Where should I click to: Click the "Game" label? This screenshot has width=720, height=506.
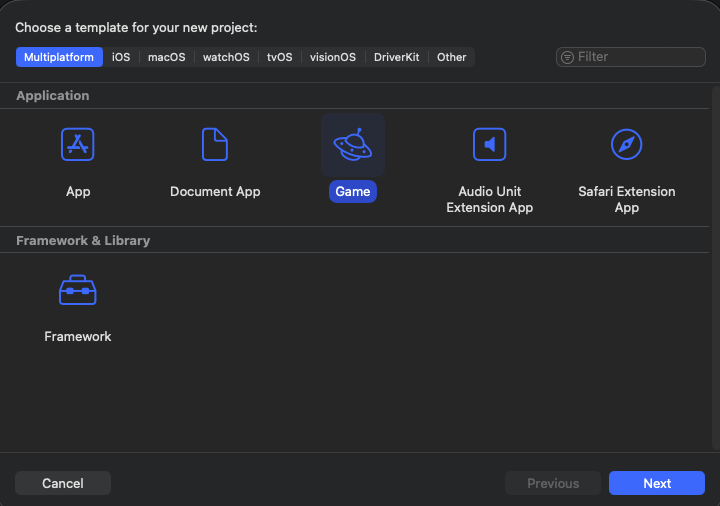353,191
